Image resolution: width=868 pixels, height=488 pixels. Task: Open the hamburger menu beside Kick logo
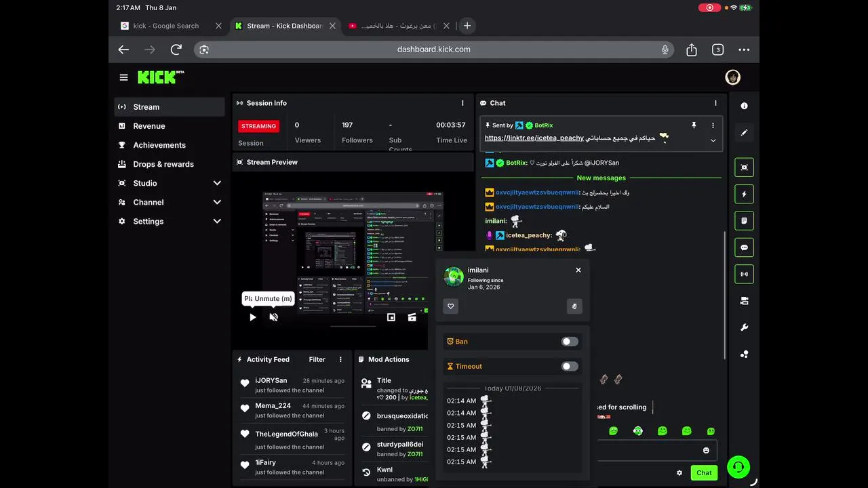point(123,77)
